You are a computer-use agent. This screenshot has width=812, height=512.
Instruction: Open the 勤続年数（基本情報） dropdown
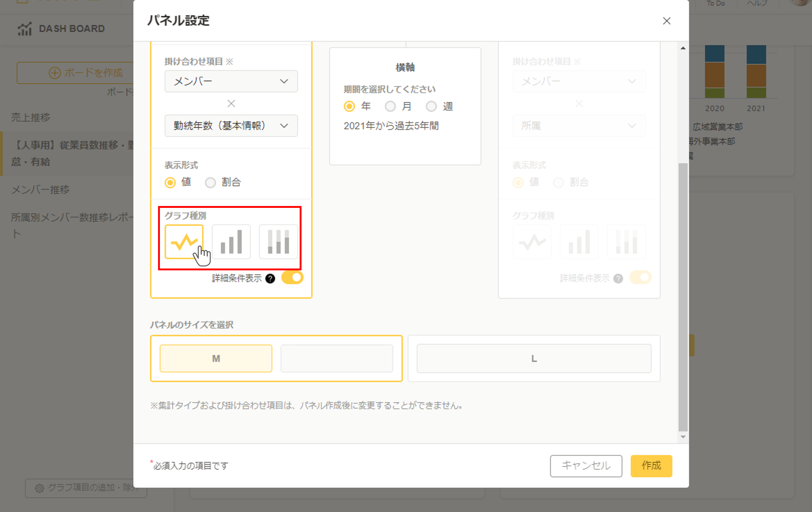coord(231,126)
